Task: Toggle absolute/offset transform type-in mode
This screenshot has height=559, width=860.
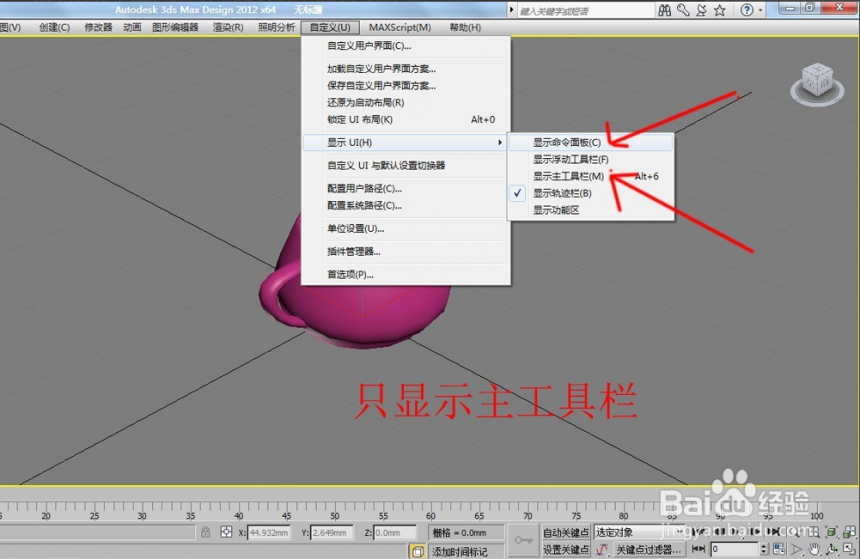Action: click(226, 532)
